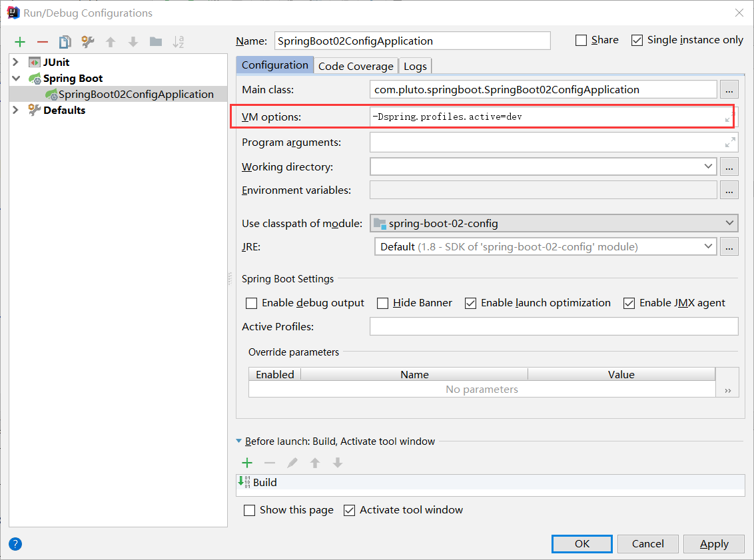Open the Code Coverage tab
The image size is (754, 560).
tap(356, 66)
